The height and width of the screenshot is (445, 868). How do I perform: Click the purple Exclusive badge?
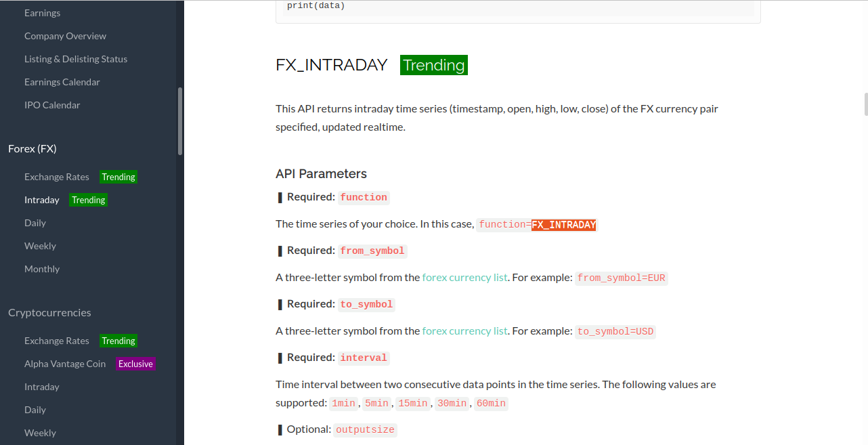[x=135, y=364]
